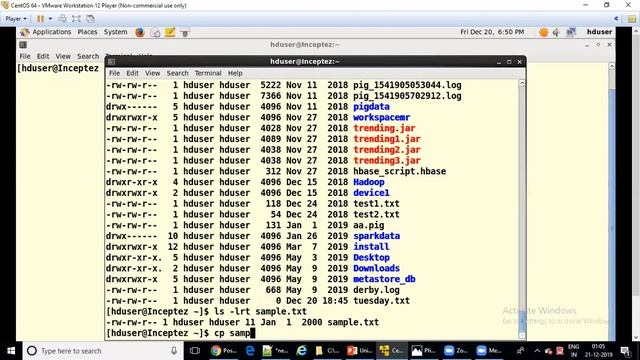Open the Windows Start menu
Screen dimensions: 640x360
tap(11, 351)
